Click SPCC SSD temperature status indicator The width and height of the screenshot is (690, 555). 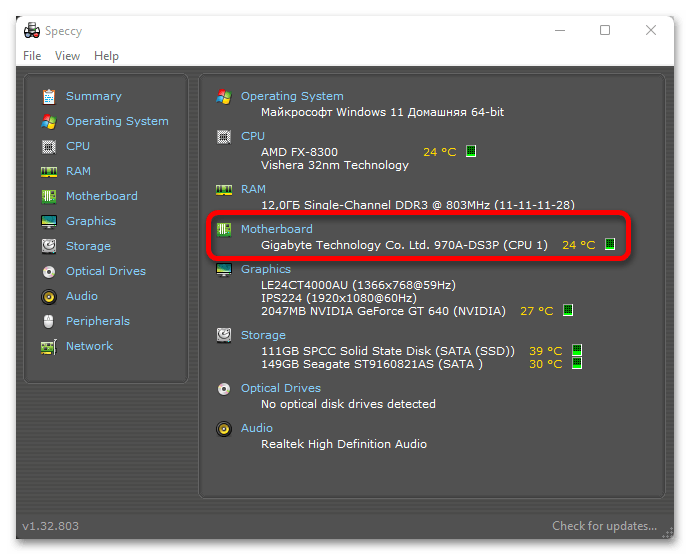(576, 350)
